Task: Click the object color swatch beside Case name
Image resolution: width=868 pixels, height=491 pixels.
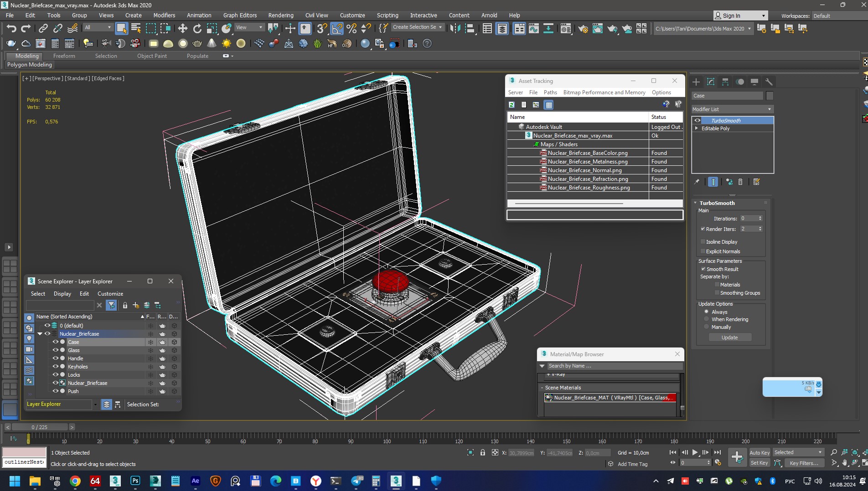Action: tap(770, 96)
